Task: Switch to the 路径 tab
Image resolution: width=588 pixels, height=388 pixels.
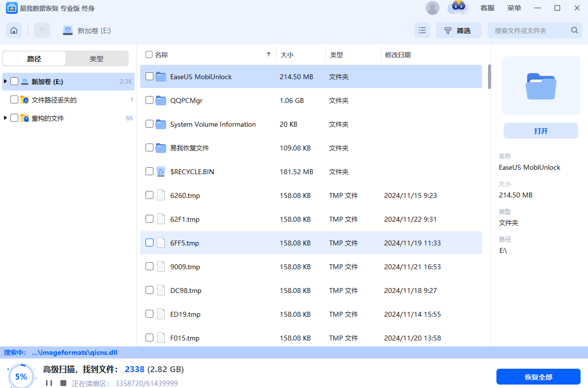Action: tap(34, 59)
